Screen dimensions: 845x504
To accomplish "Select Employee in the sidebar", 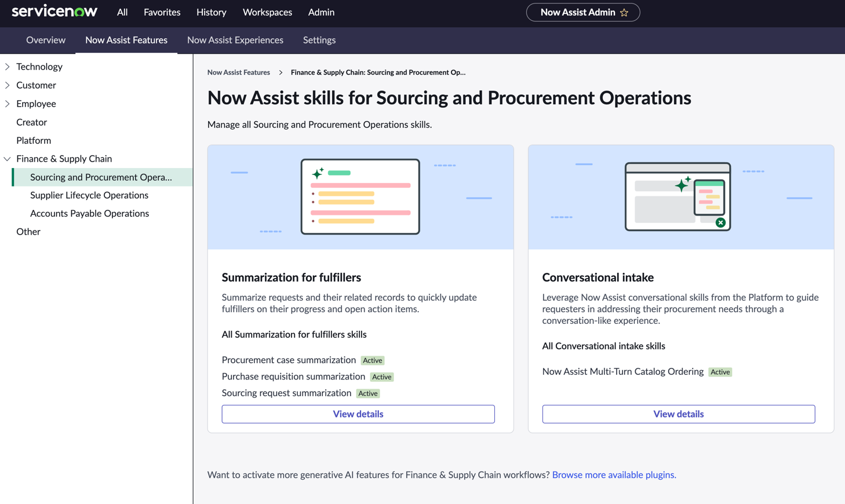I will 36,104.
